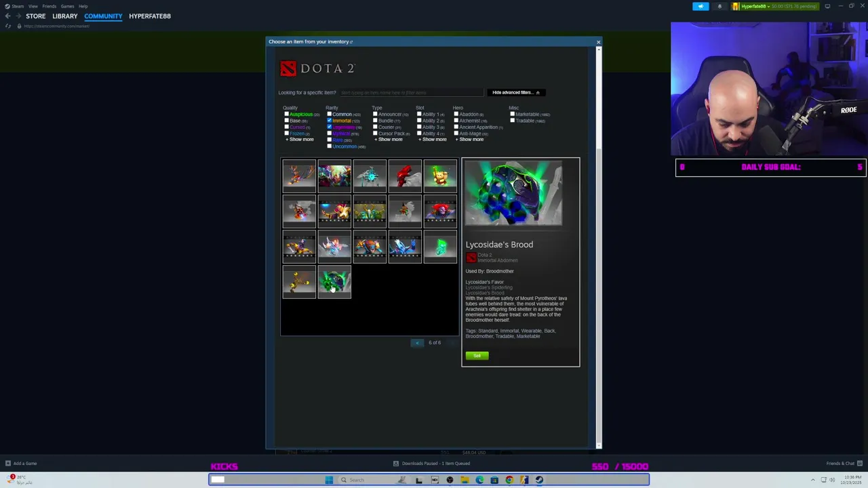
Task: Open the inventory link icon beside the dialog title
Action: [x=351, y=42]
